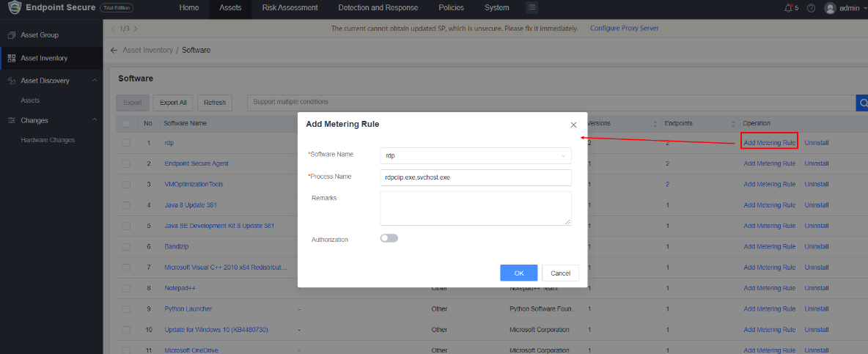The width and height of the screenshot is (868, 354).
Task: Collapse the Changes sidebar section
Action: pyautogui.click(x=95, y=120)
